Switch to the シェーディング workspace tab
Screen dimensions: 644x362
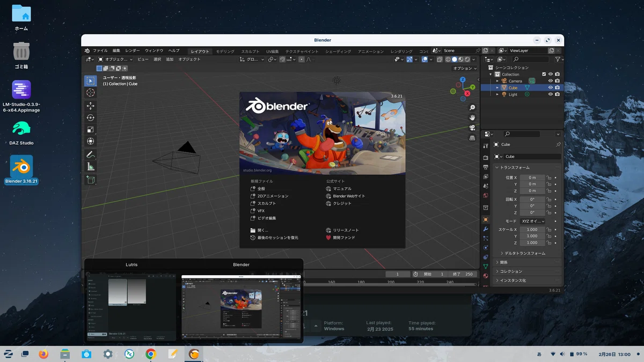coord(338,51)
